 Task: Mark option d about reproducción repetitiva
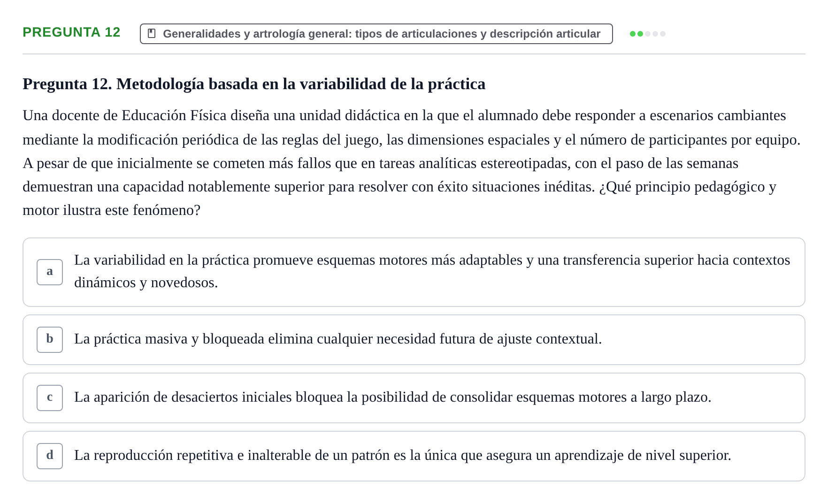(414, 456)
